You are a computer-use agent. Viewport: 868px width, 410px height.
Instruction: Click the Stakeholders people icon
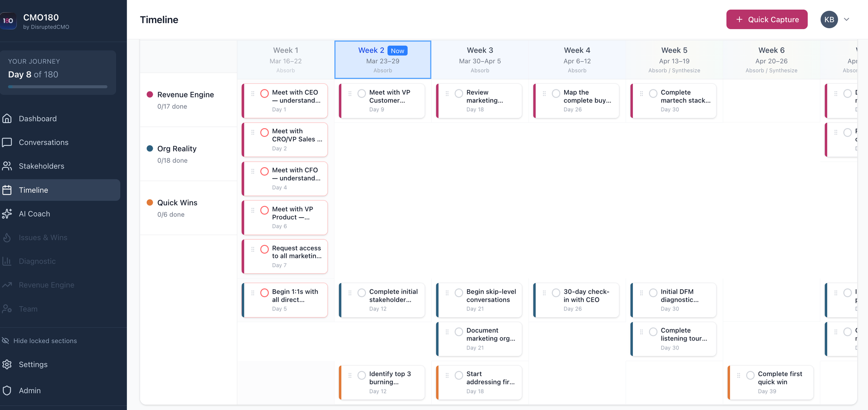tap(7, 166)
